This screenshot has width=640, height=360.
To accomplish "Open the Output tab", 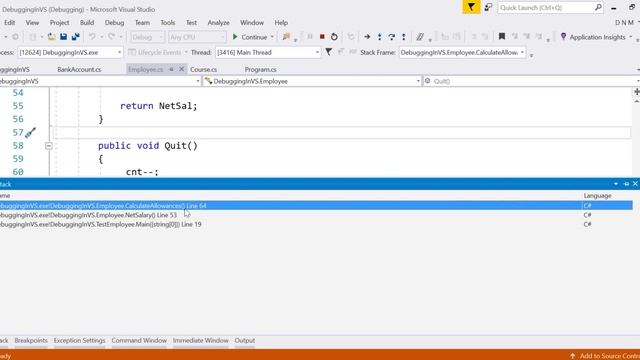I will 244,340.
